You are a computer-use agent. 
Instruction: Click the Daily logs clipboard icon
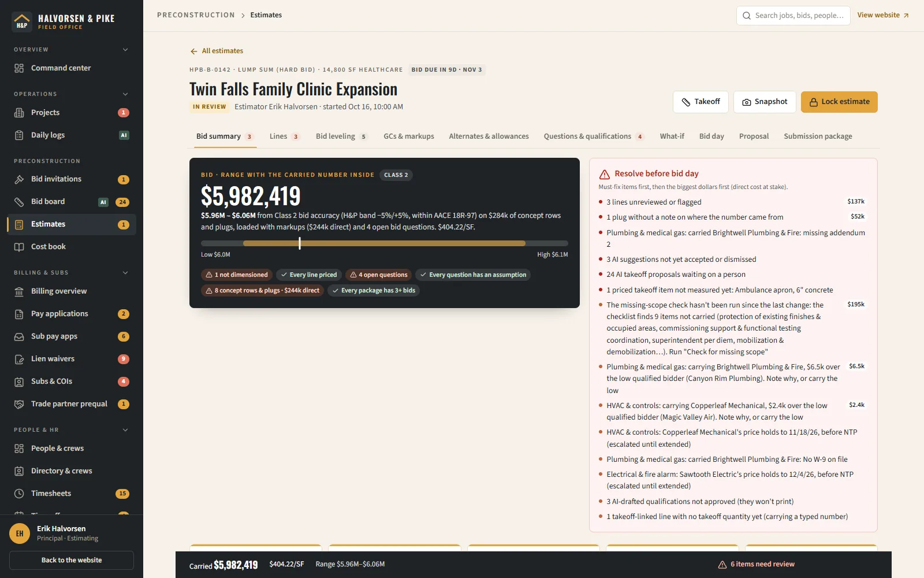tap(19, 135)
